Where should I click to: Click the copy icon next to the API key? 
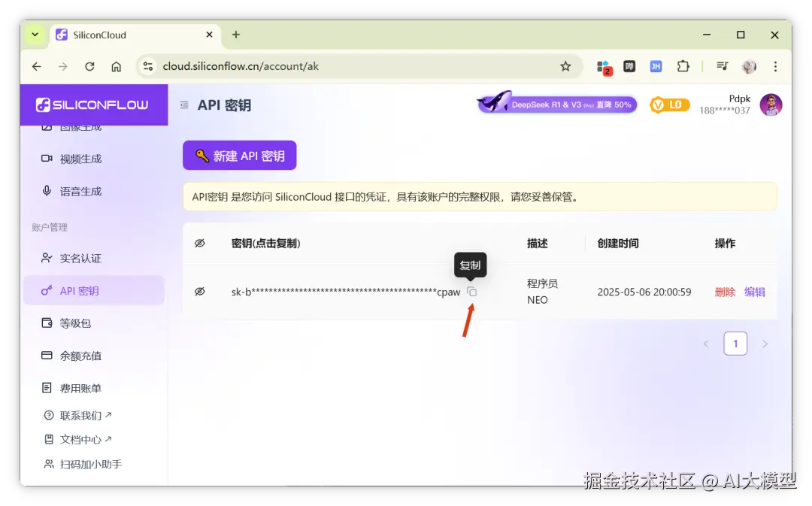tap(471, 292)
